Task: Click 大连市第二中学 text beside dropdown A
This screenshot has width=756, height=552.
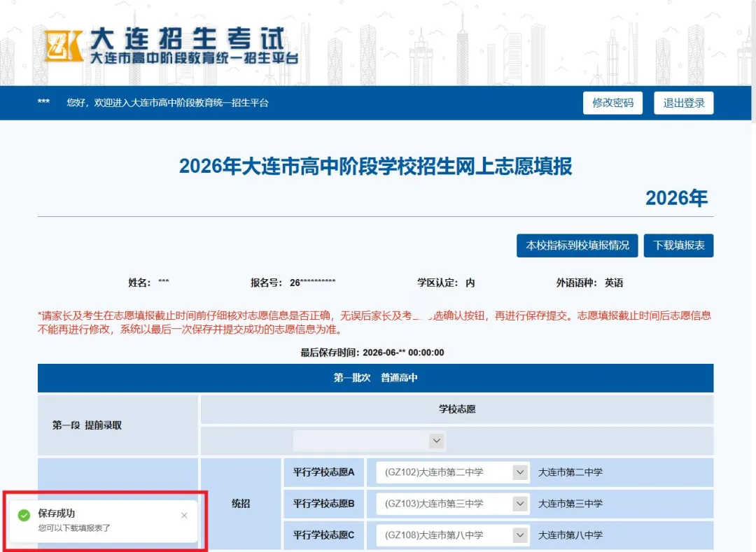Action: (x=570, y=472)
